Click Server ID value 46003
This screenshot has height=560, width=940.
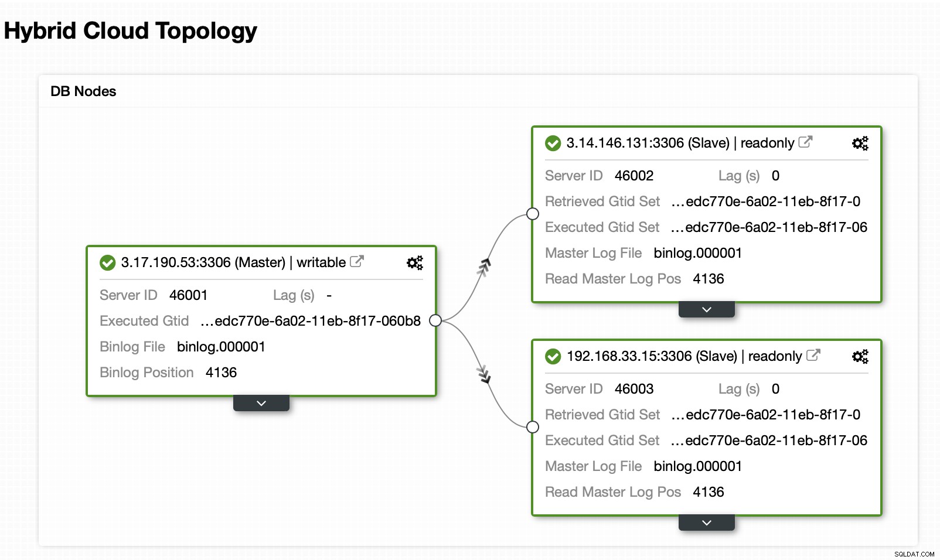click(634, 389)
